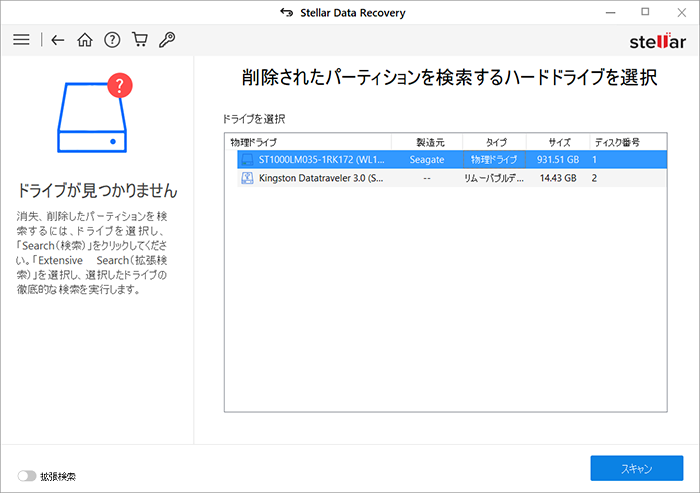Maximize the Stellar Data Recovery window

point(645,12)
